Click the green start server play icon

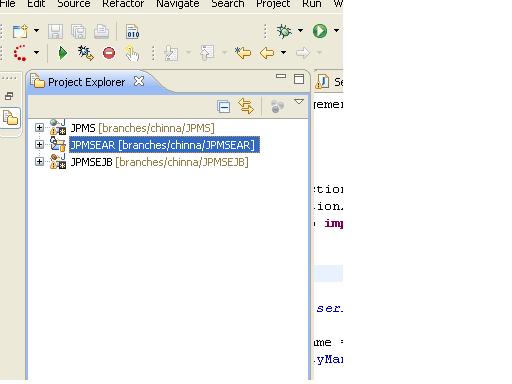62,53
